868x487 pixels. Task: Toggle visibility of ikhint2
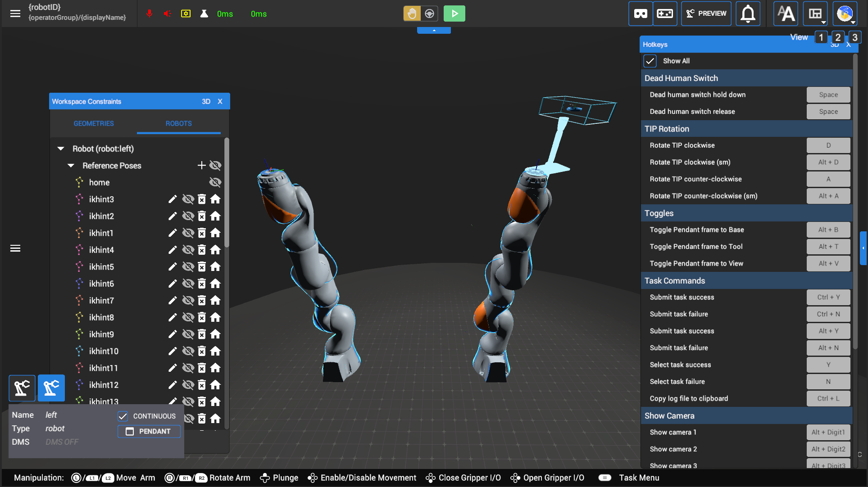point(188,216)
